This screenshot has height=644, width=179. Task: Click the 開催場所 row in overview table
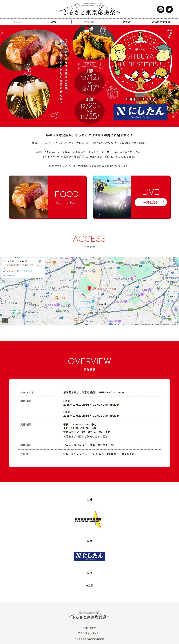[89, 445]
